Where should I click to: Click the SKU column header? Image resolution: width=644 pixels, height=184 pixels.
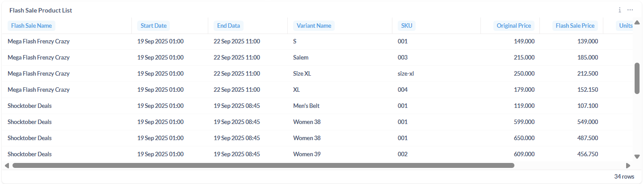click(406, 26)
